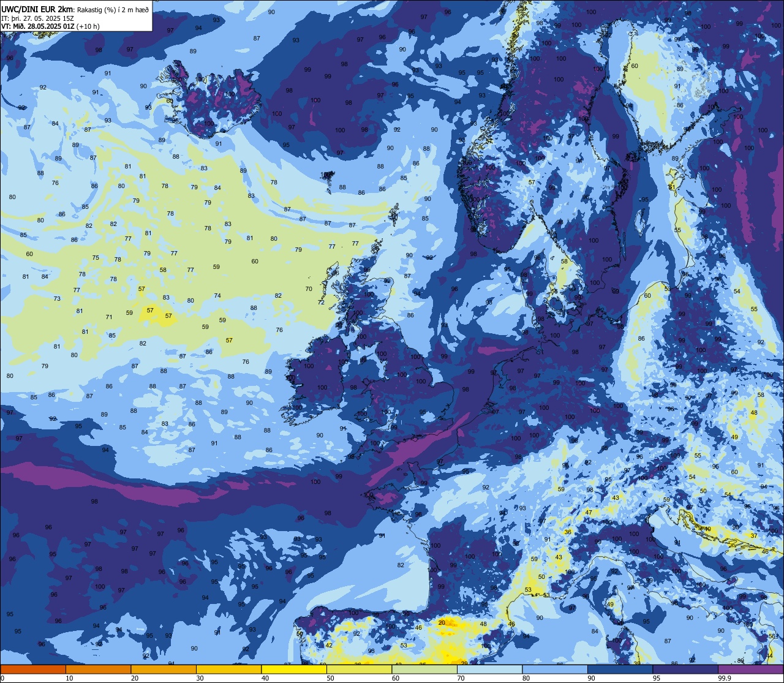Select the "30" tick label on the legend
The width and height of the screenshot is (784, 683).
tap(200, 677)
